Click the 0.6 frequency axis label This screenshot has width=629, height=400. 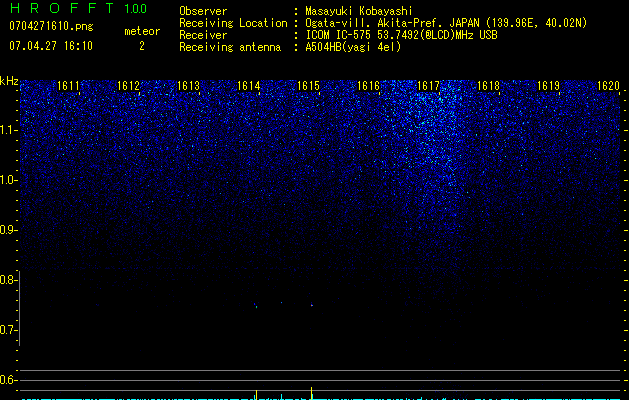pos(8,380)
